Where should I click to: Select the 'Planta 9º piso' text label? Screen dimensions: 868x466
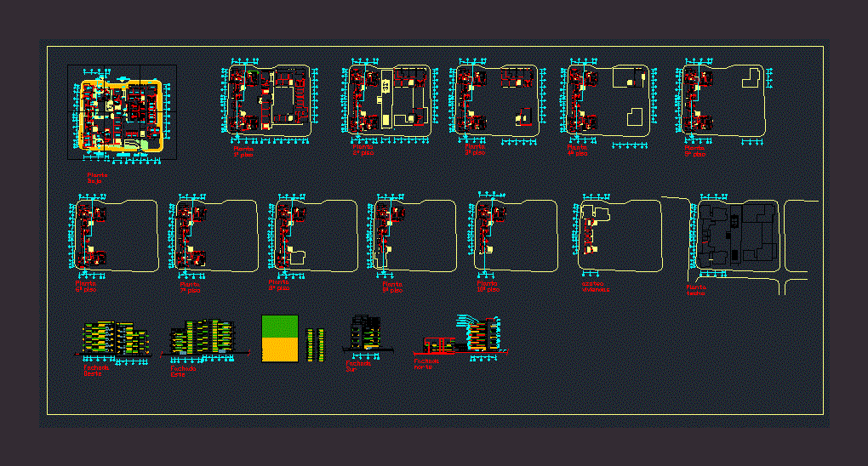(x=390, y=287)
